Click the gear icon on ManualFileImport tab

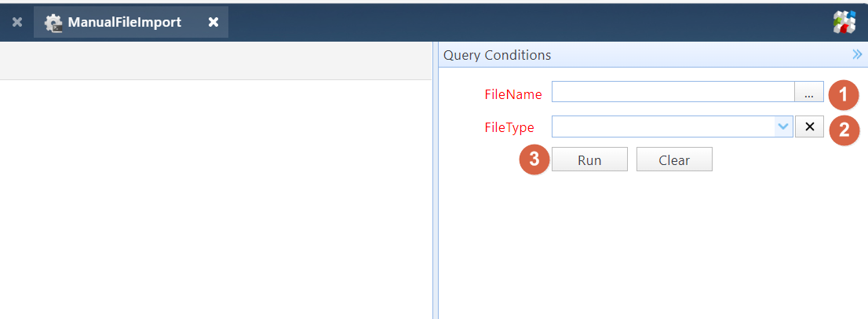(x=53, y=23)
